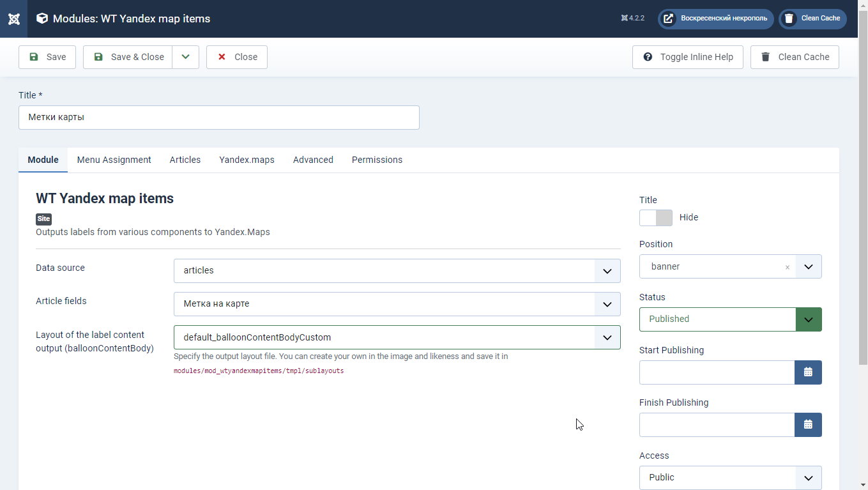This screenshot has width=868, height=490.
Task: Click the modules/mod_wtyandexmapitems/tmpl/sublayouts path text
Action: (x=259, y=371)
